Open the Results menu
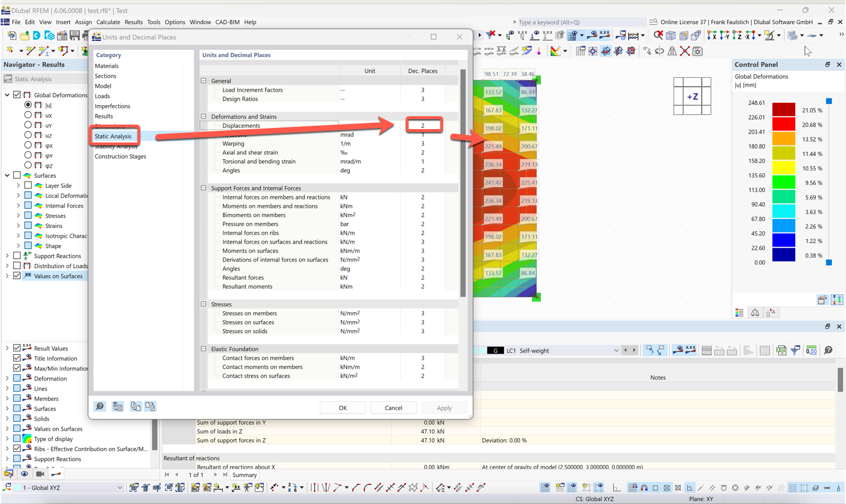The width and height of the screenshot is (846, 504). (134, 22)
